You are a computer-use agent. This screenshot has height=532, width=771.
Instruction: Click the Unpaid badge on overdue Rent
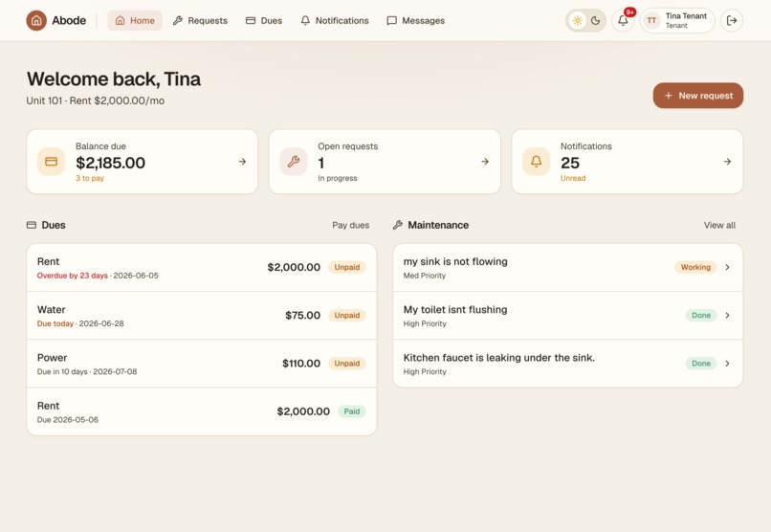click(347, 267)
